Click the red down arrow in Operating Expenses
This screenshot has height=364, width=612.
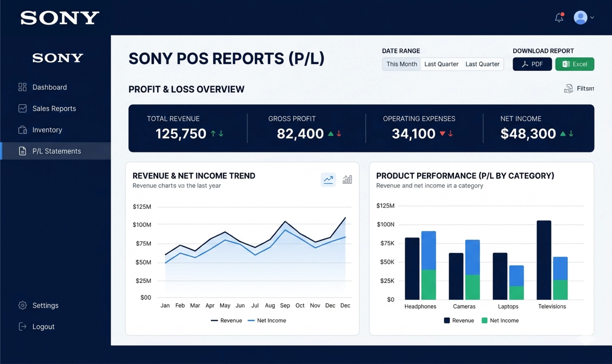click(x=451, y=133)
